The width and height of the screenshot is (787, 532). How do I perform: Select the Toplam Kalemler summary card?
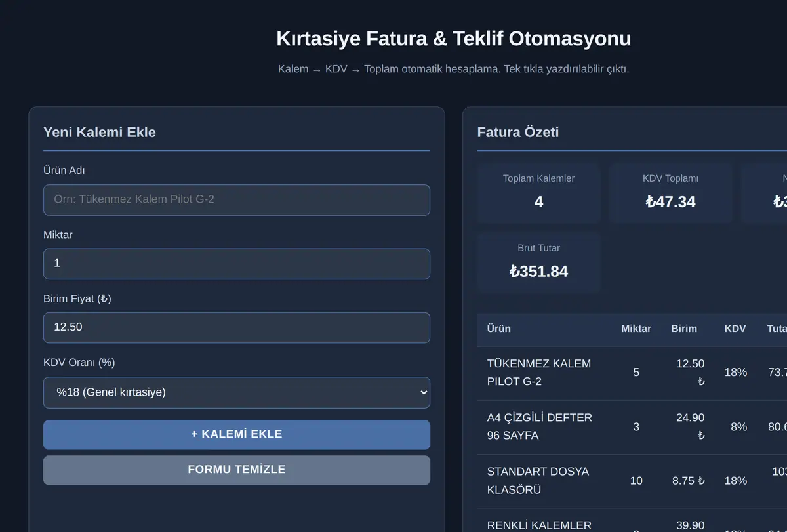pyautogui.click(x=539, y=193)
